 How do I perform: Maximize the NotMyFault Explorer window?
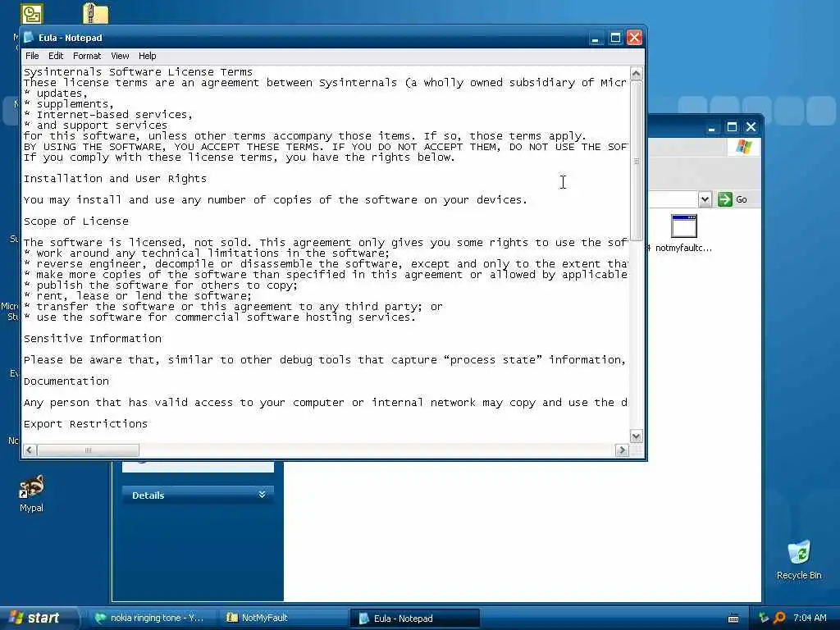click(x=732, y=127)
